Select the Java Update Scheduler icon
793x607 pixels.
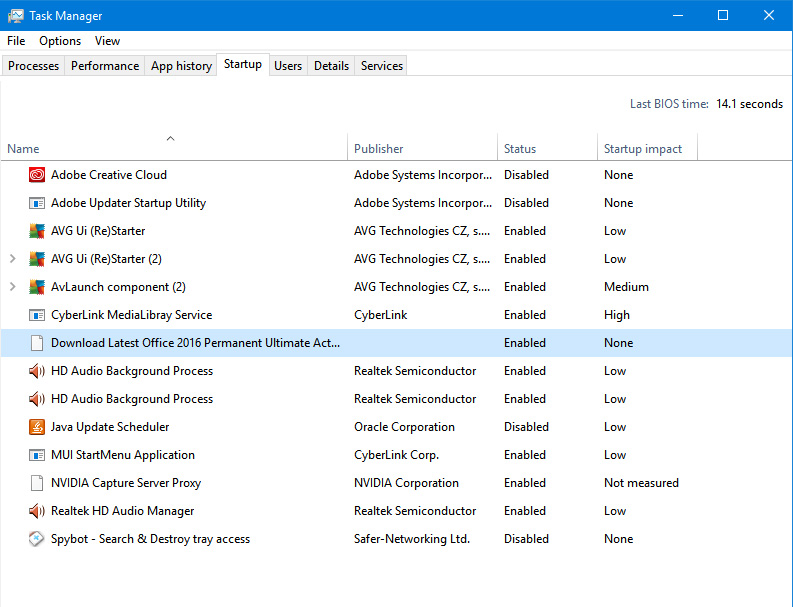coord(37,427)
